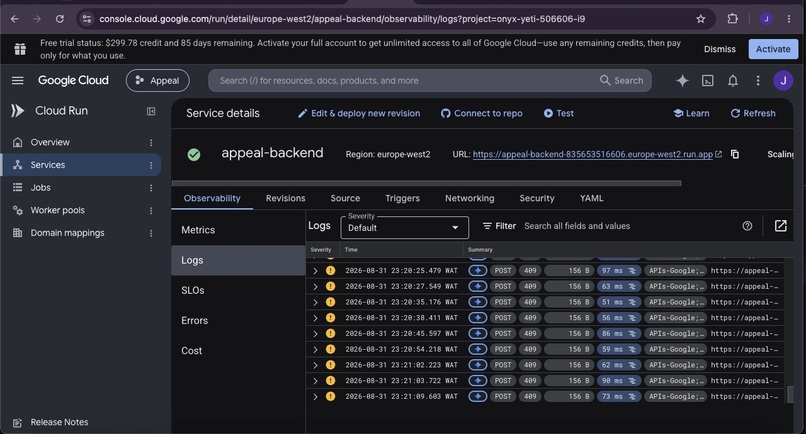Expand the 23:20:25.479 log entry

click(x=315, y=271)
